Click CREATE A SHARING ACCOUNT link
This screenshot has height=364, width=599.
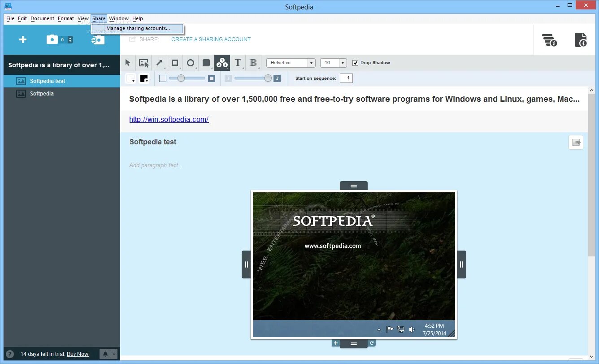211,39
